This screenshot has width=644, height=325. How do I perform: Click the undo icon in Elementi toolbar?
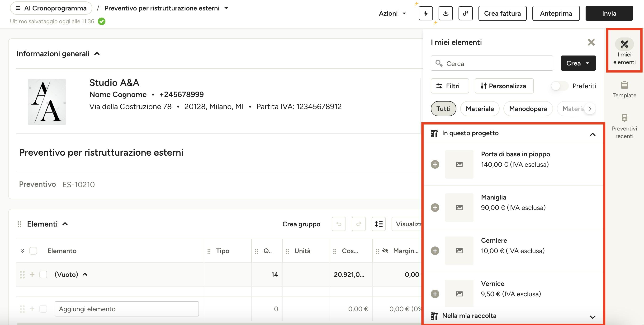coord(339,224)
